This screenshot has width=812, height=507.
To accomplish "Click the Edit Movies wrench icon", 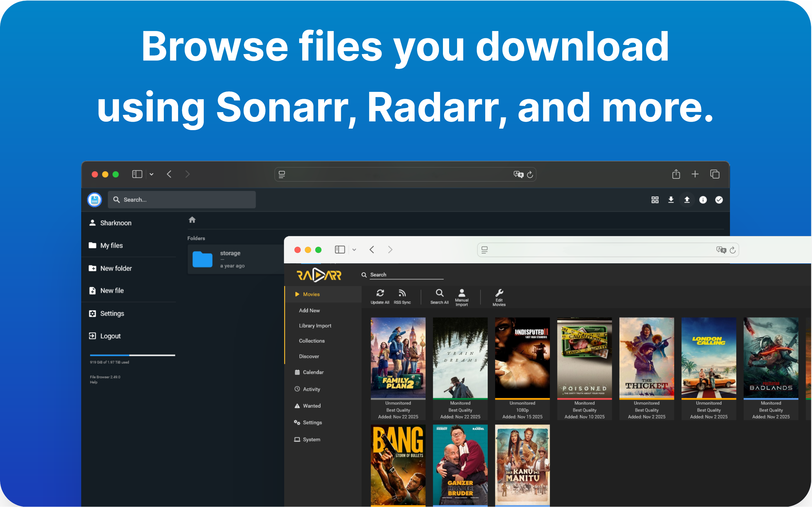I will point(499,293).
